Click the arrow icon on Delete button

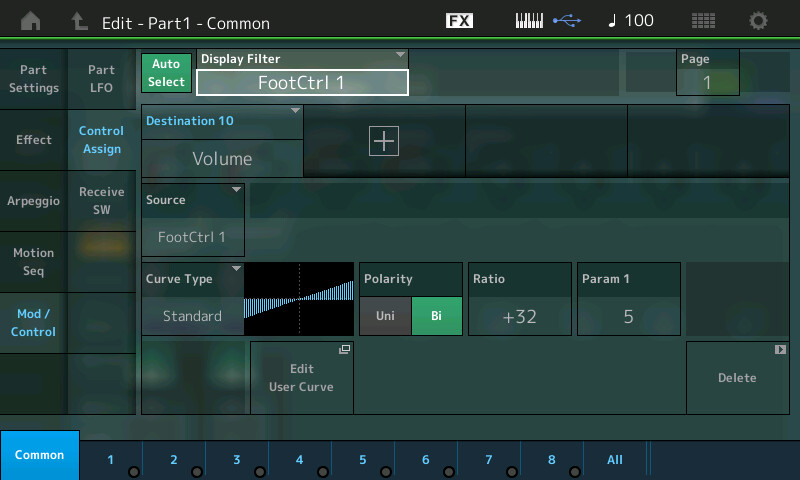780,349
